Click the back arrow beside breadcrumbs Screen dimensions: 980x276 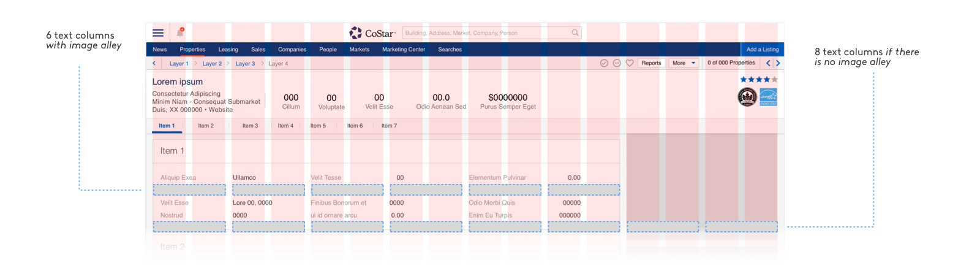(x=154, y=63)
